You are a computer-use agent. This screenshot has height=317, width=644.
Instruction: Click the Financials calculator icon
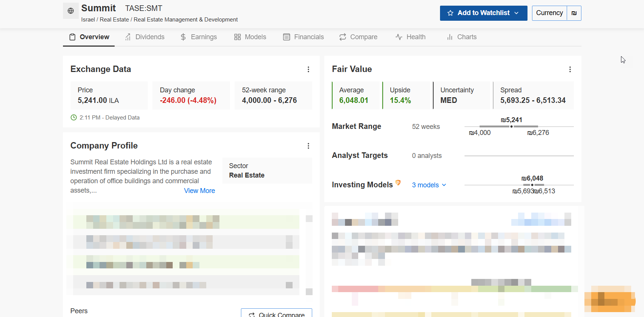pos(287,37)
